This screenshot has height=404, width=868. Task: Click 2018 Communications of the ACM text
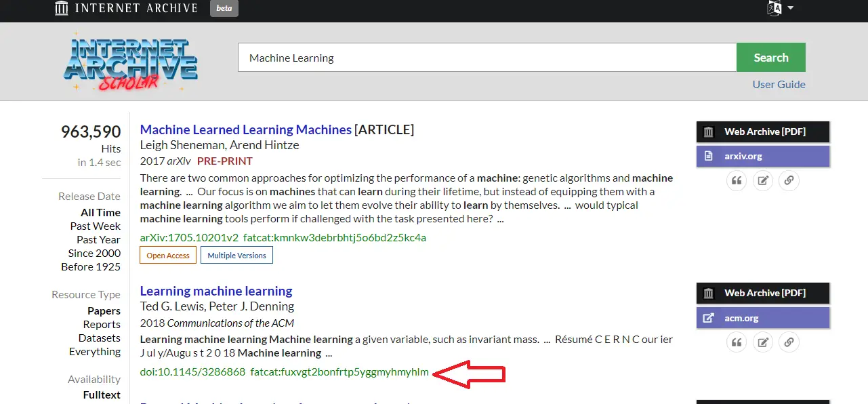coord(217,323)
